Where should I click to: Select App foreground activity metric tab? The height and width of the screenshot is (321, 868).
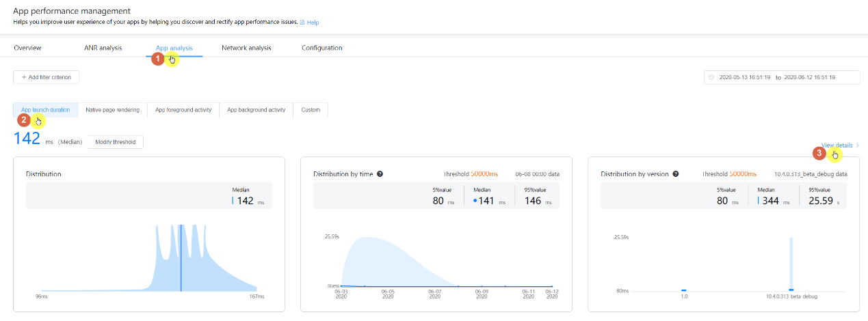(x=183, y=109)
